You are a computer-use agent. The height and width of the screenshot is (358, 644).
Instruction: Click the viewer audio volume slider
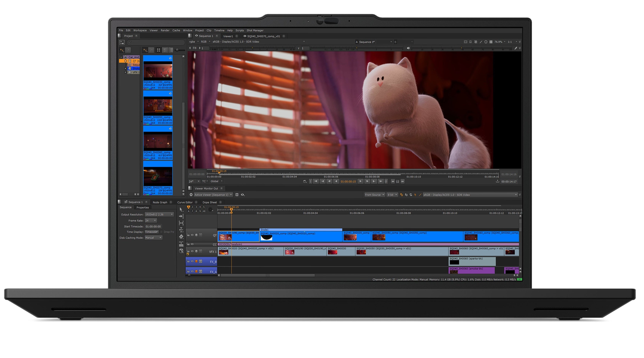(x=461, y=48)
